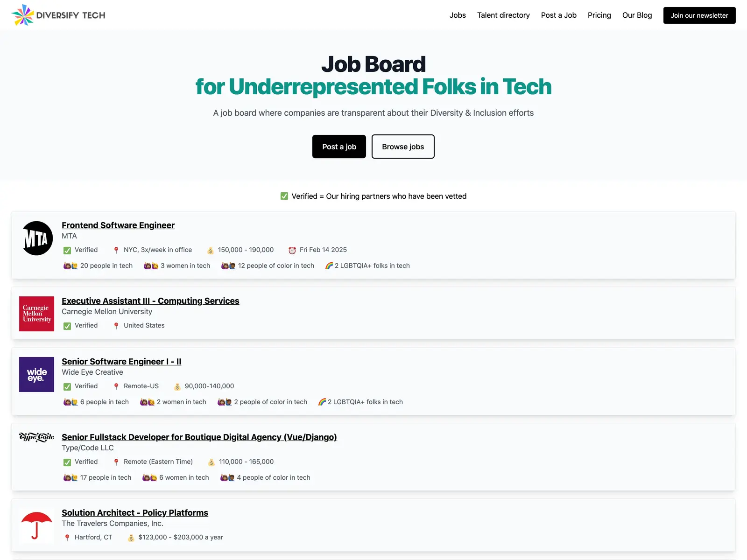
Task: Click the rainbow icon in Wide Eye listing
Action: tap(322, 402)
